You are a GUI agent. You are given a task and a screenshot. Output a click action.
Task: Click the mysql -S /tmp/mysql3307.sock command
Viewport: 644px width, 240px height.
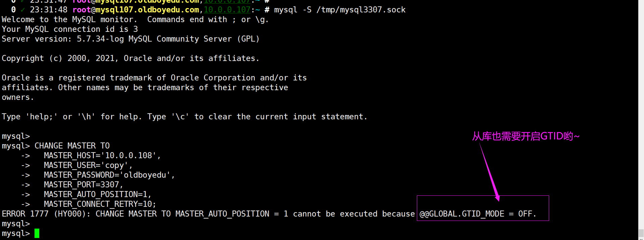pos(339,10)
